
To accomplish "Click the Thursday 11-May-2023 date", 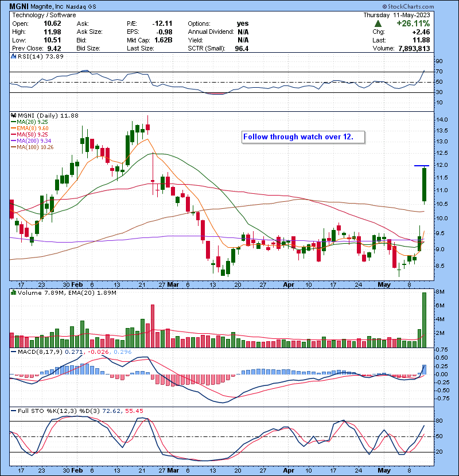I will click(x=396, y=15).
